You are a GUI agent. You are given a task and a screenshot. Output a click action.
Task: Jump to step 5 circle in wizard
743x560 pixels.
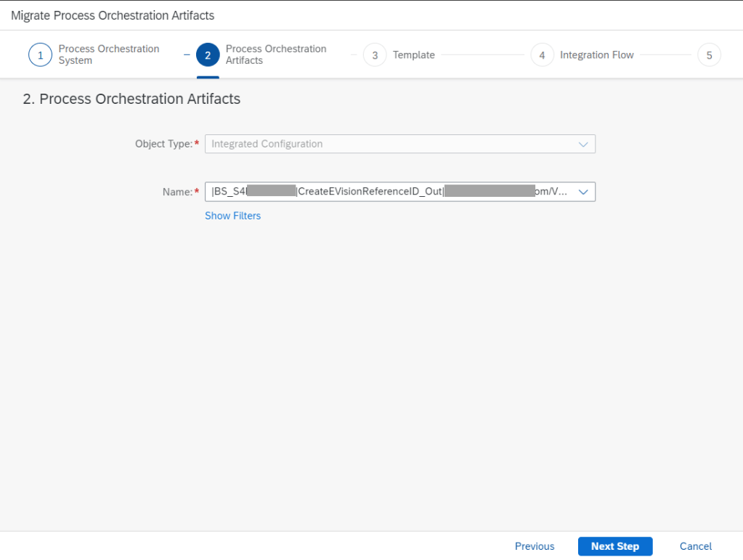point(709,55)
